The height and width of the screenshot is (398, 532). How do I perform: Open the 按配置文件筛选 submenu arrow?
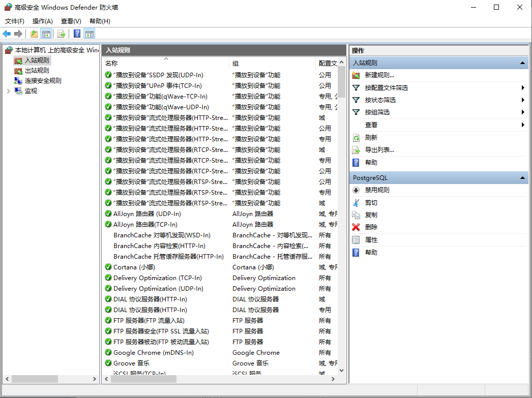pyautogui.click(x=523, y=88)
